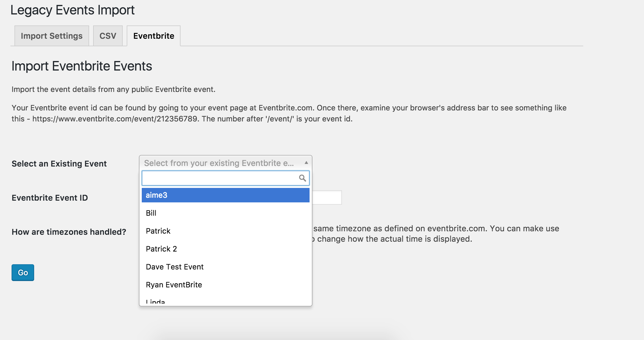The height and width of the screenshot is (340, 644).
Task: Choose Patrick 2 from the list
Action: 161,249
